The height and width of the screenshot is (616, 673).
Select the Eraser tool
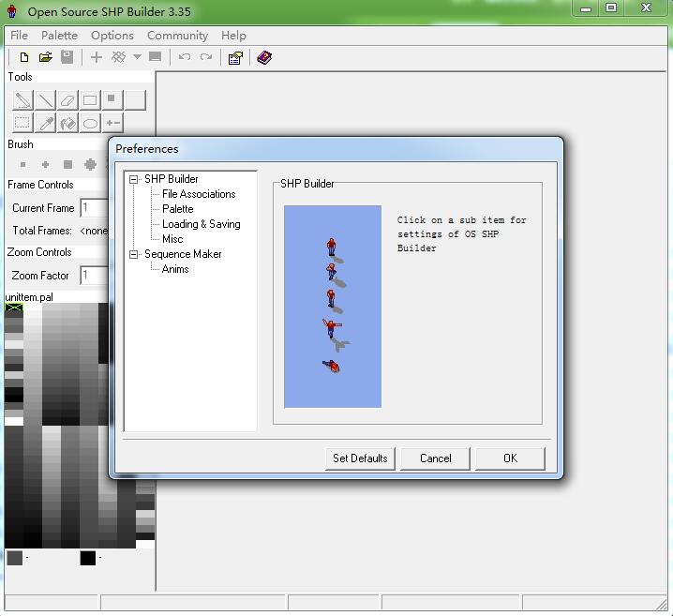67,100
